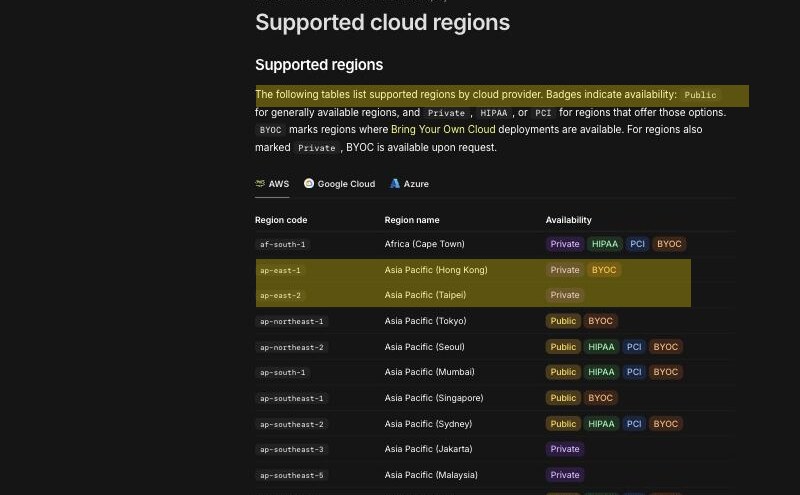
Task: Click the PCI code badge in intro paragraph
Action: 543,113
